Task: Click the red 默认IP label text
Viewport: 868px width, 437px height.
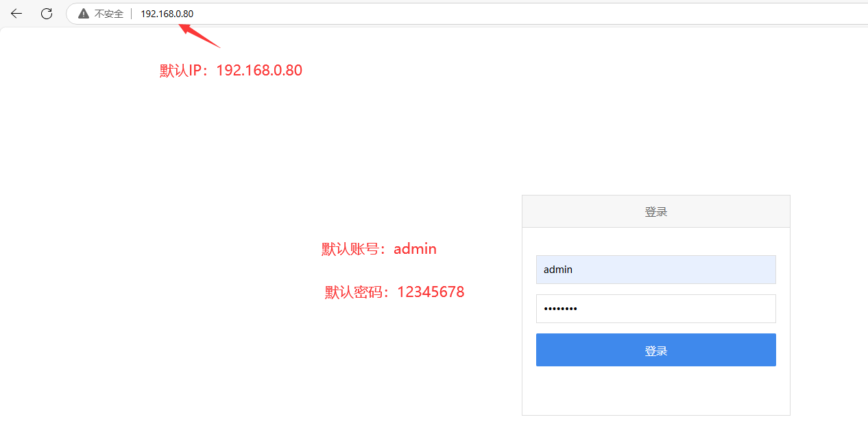Action: (183, 71)
